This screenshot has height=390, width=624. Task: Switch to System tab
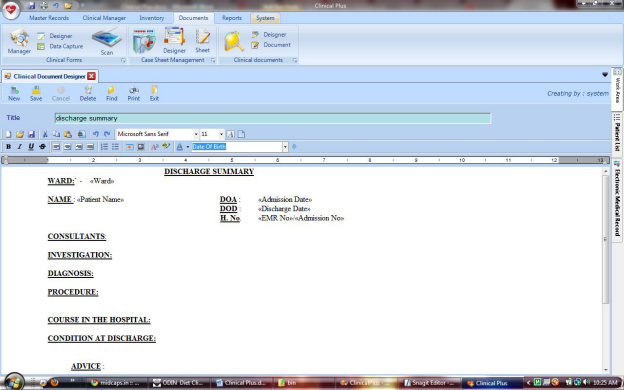point(265,18)
